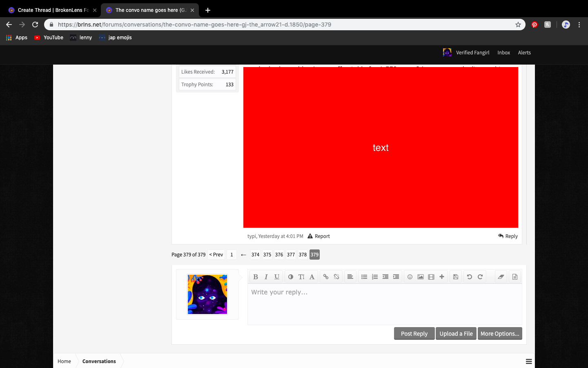Indent text in the reply editor
The width and height of the screenshot is (588, 368).
point(396,277)
